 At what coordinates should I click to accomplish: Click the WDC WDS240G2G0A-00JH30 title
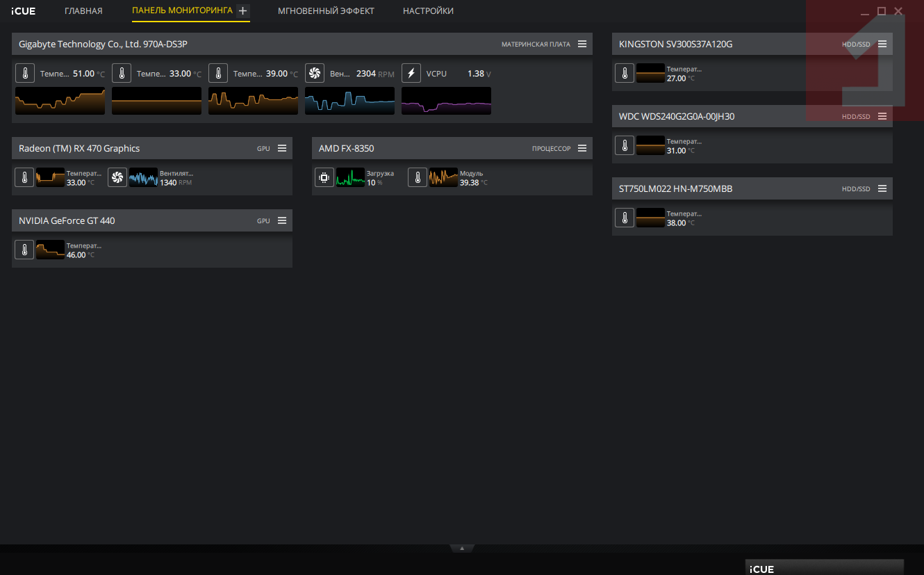point(677,116)
